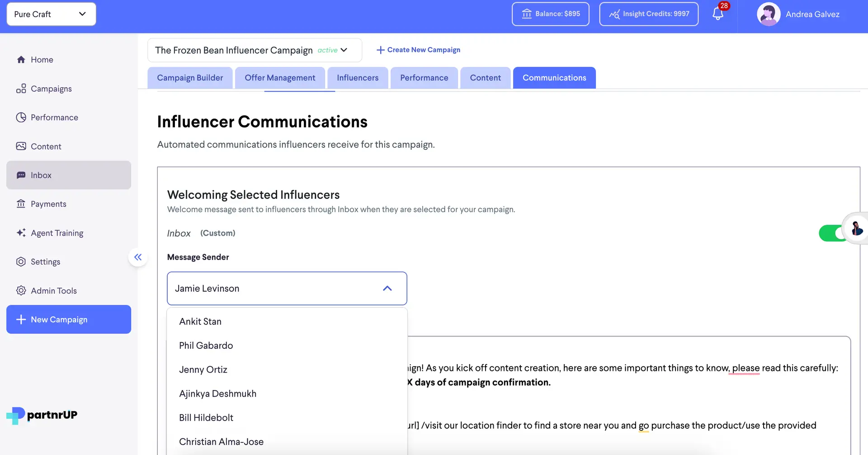
Task: Click the Message Sender dropdown chevron
Action: click(x=387, y=289)
